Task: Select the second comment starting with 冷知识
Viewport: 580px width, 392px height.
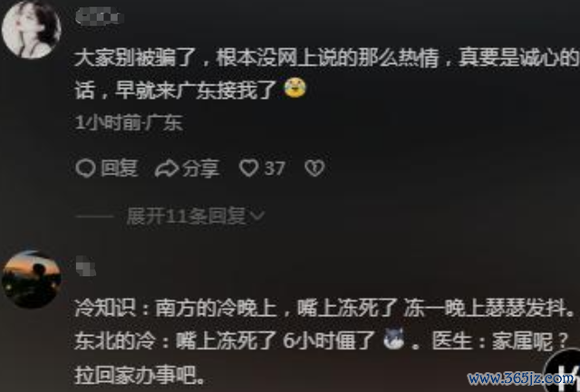Action: [324, 341]
